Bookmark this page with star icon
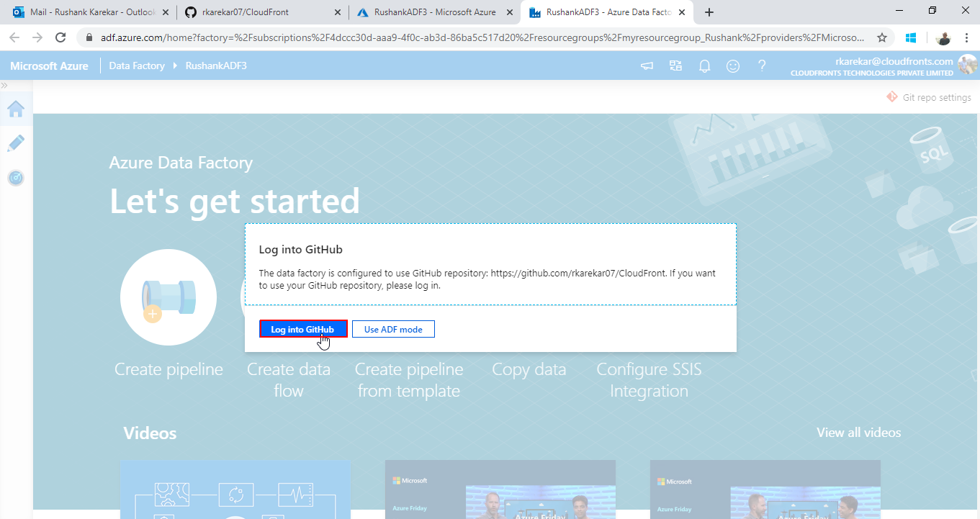The width and height of the screenshot is (980, 519). click(x=881, y=37)
